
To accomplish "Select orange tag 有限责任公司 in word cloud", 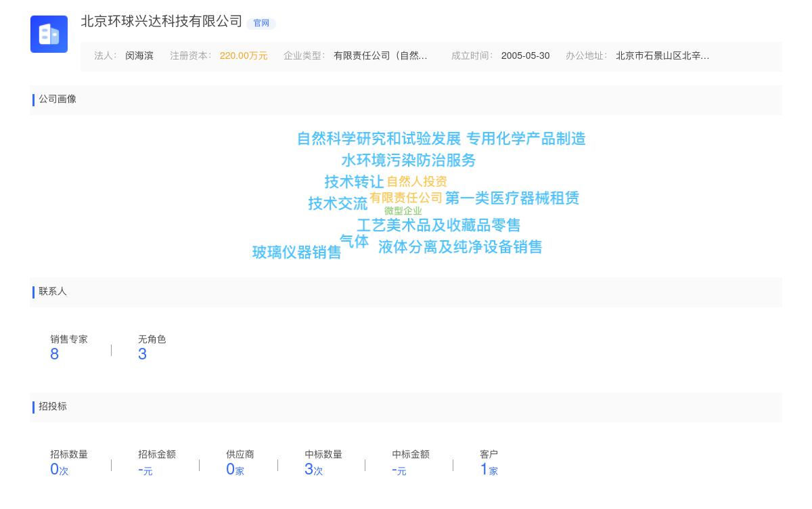I will (x=406, y=198).
